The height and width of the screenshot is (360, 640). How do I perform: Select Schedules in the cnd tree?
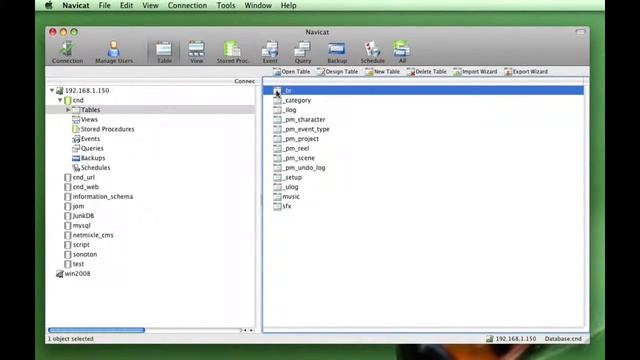91,168
